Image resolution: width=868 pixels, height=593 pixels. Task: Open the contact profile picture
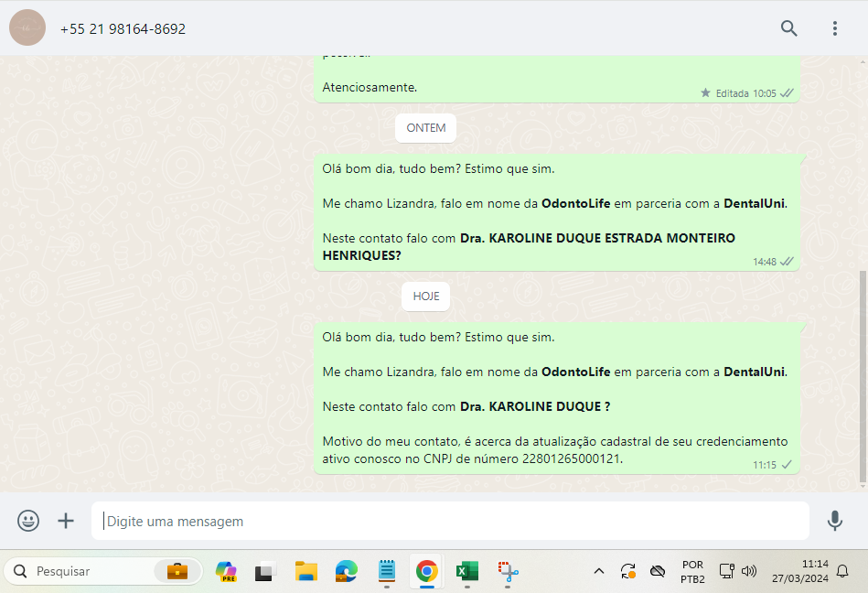(x=27, y=27)
